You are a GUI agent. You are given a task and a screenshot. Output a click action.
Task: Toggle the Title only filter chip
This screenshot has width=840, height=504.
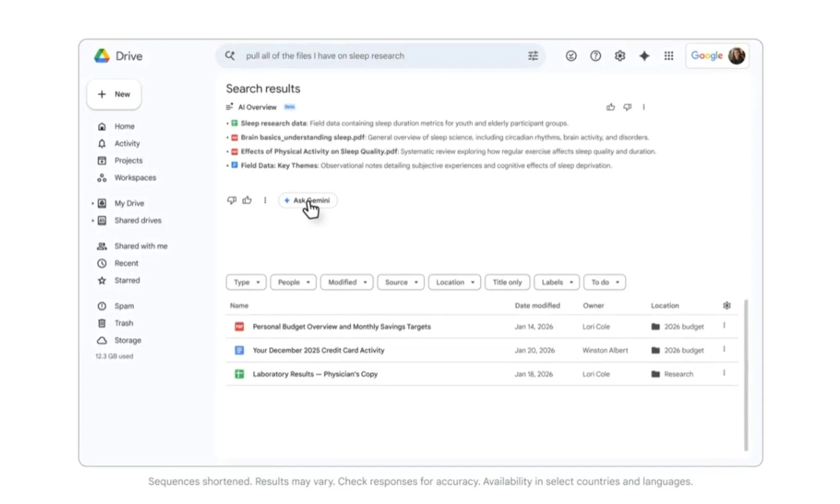coord(507,282)
